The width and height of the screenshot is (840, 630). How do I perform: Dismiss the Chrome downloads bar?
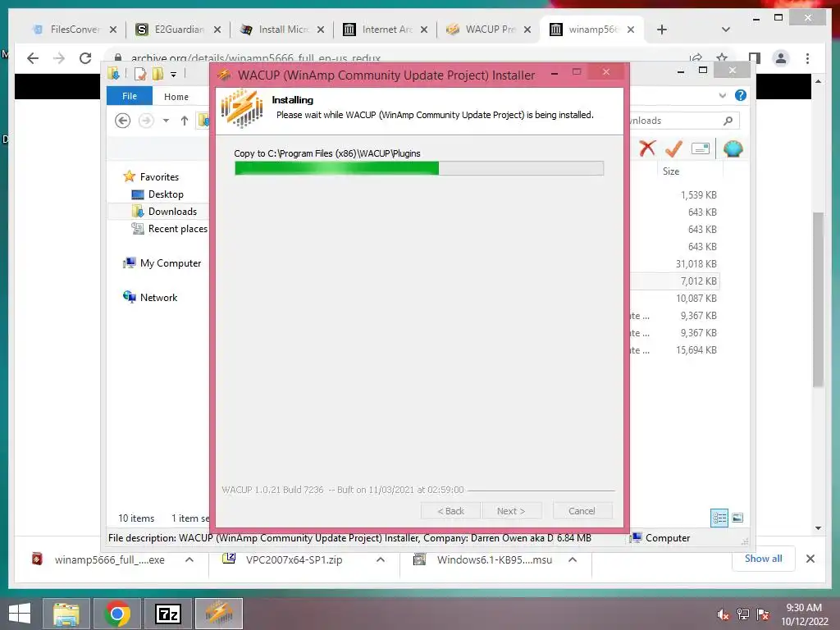810,559
